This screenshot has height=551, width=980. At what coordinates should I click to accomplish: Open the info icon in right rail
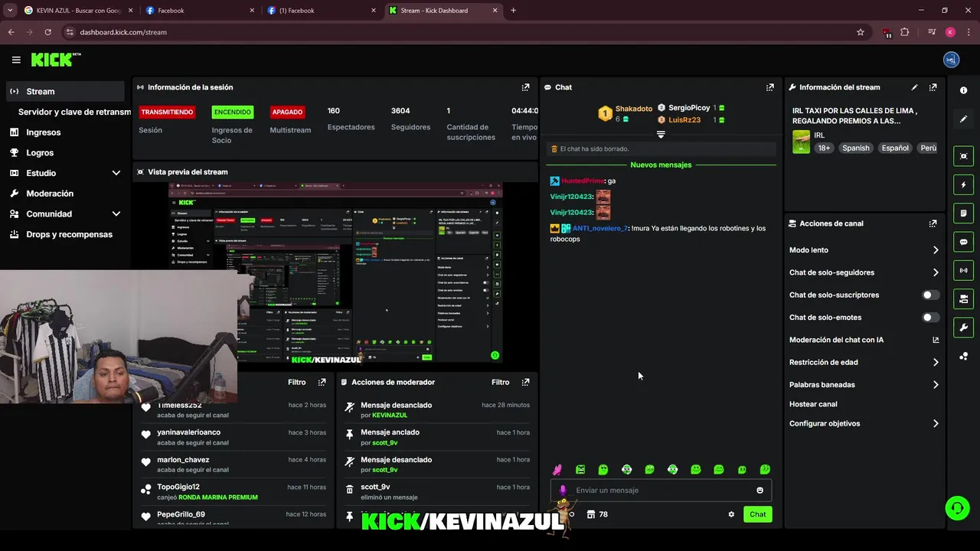[x=963, y=90]
